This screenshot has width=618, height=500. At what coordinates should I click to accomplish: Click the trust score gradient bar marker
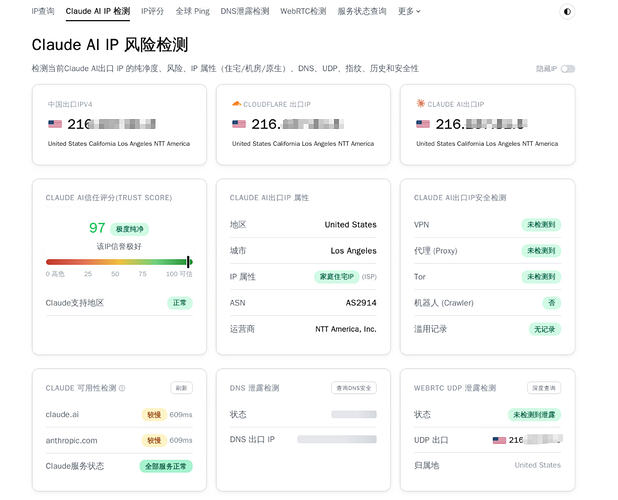[x=188, y=262]
